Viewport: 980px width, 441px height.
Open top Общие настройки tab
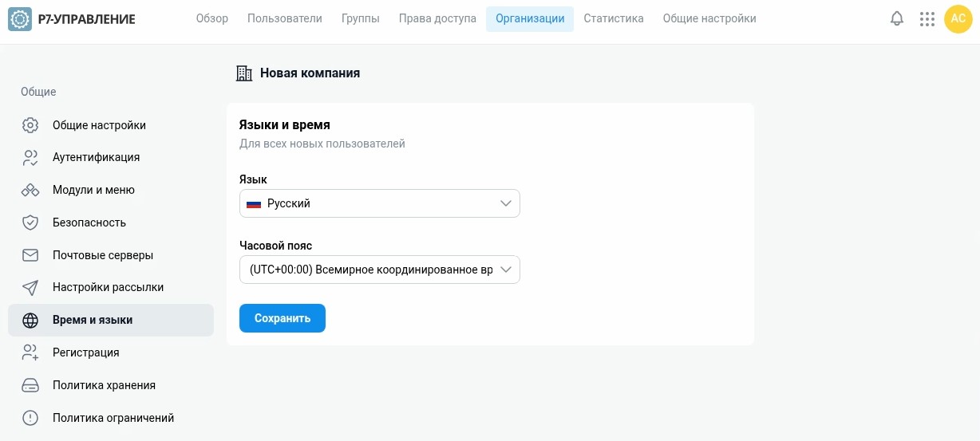click(709, 18)
